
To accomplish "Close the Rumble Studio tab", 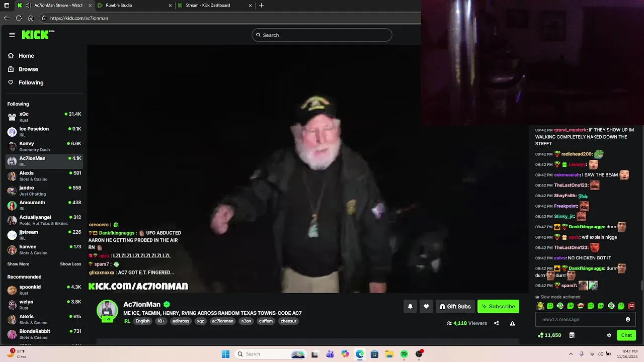I will pos(170,6).
